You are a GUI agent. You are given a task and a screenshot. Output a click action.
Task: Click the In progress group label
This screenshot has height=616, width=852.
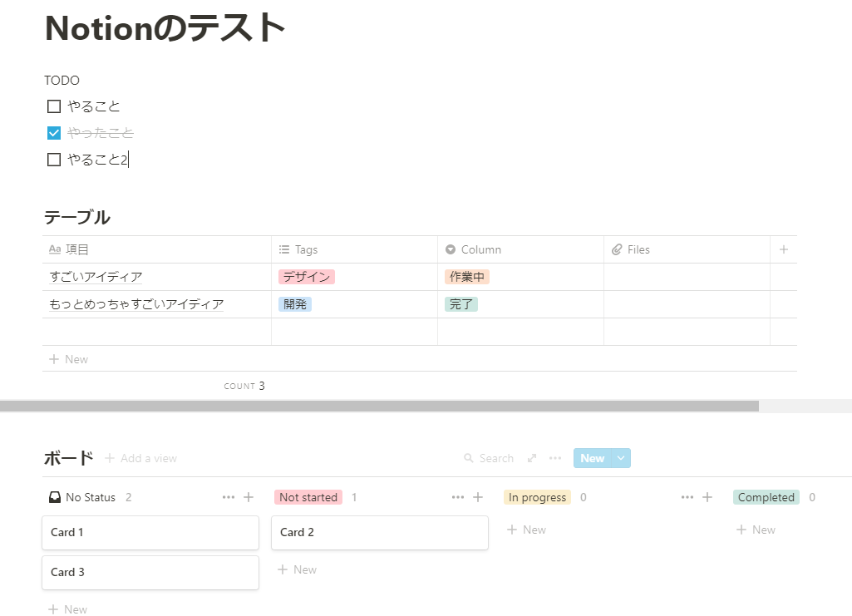pos(538,497)
